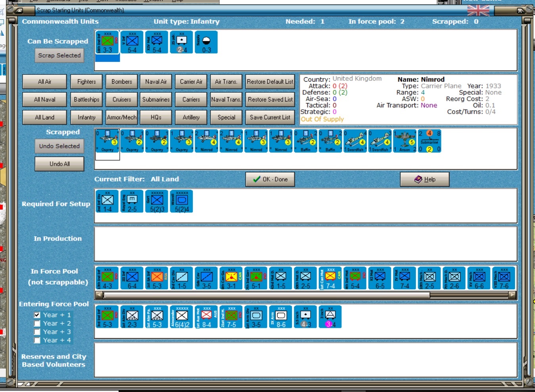Click the 1st SA Inf 5-3 counter
This screenshot has height=392, width=535.
pos(157,278)
